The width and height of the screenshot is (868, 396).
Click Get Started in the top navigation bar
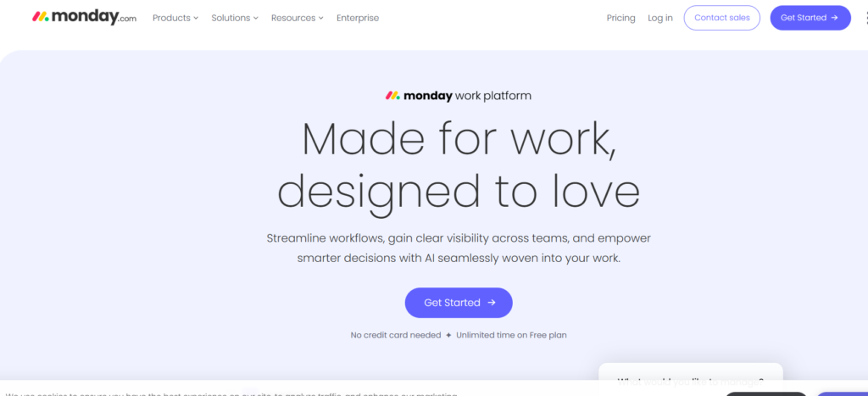810,18
